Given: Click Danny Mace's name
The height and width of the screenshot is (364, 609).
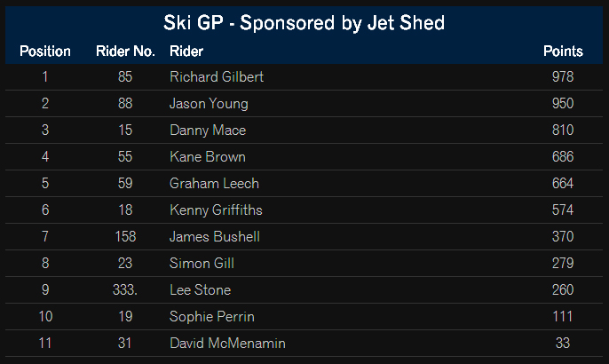Looking at the screenshot, I should 208,131.
